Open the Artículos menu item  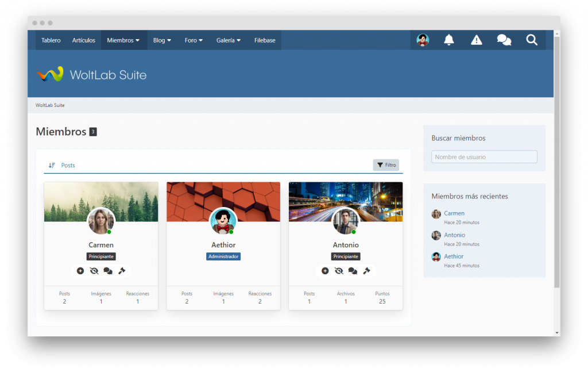pos(84,40)
